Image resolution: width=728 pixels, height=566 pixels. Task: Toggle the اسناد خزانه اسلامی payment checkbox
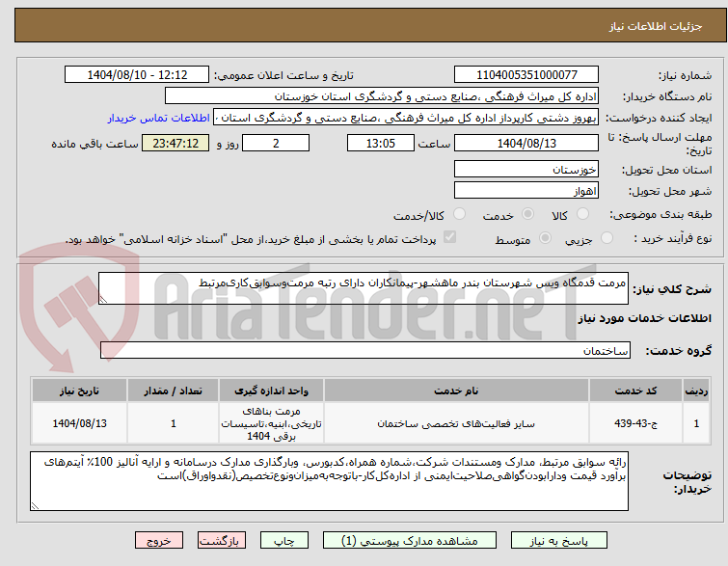click(449, 237)
